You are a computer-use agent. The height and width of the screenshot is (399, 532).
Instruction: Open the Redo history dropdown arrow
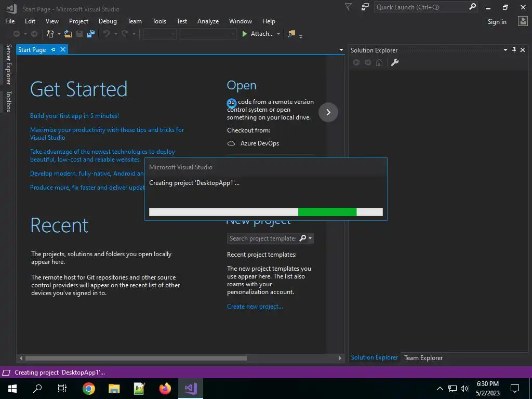coord(134,34)
